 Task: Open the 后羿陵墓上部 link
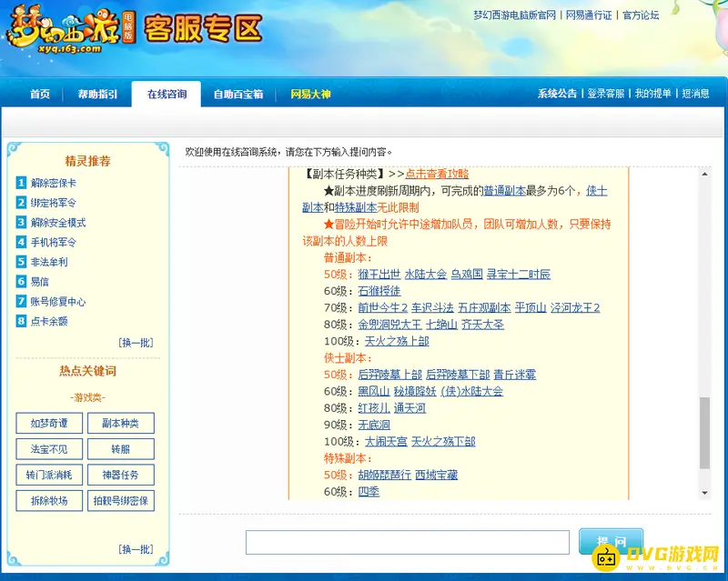[390, 375]
